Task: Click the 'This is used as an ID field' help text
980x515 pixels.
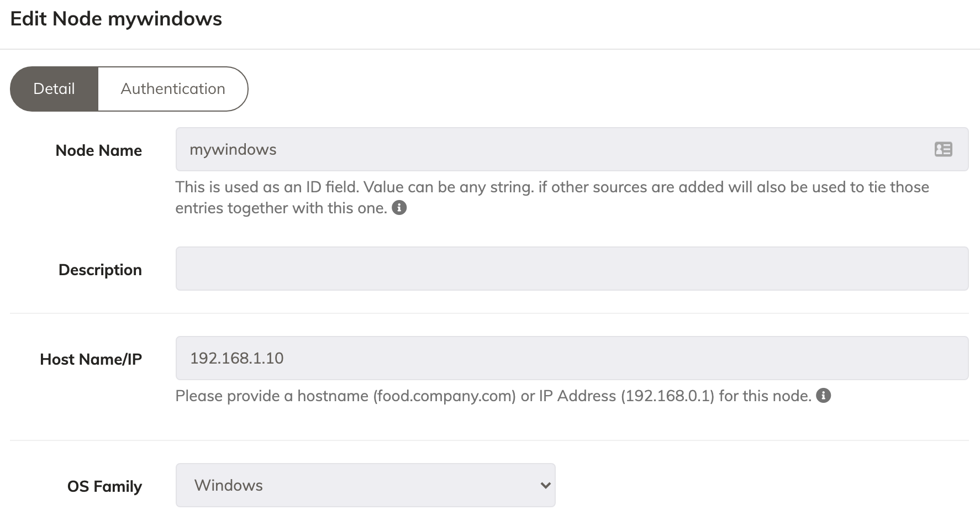Action: tap(552, 197)
